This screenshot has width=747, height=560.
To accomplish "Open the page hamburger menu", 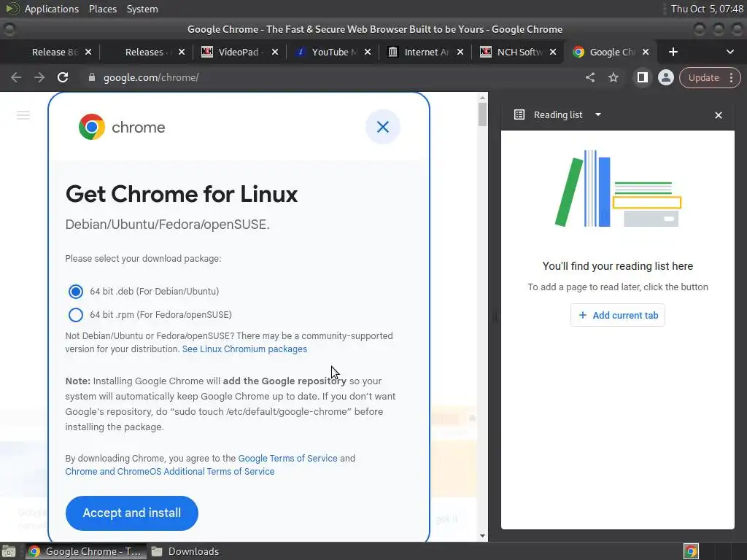I will coord(23,114).
